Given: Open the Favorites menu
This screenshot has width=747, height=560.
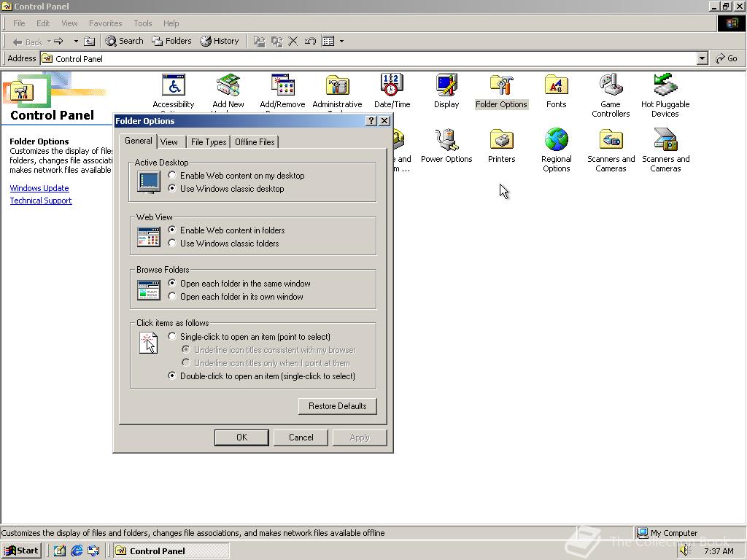Looking at the screenshot, I should click(x=105, y=23).
